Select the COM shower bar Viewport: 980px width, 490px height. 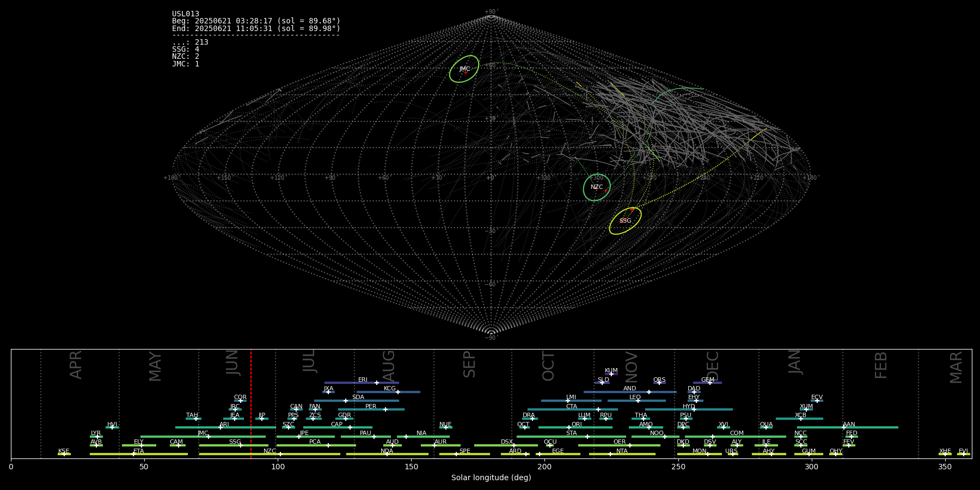(736, 437)
